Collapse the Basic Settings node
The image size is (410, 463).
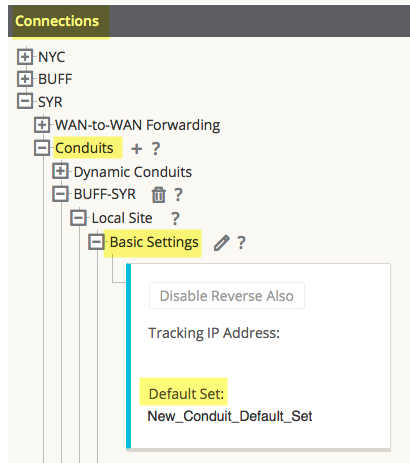96,242
